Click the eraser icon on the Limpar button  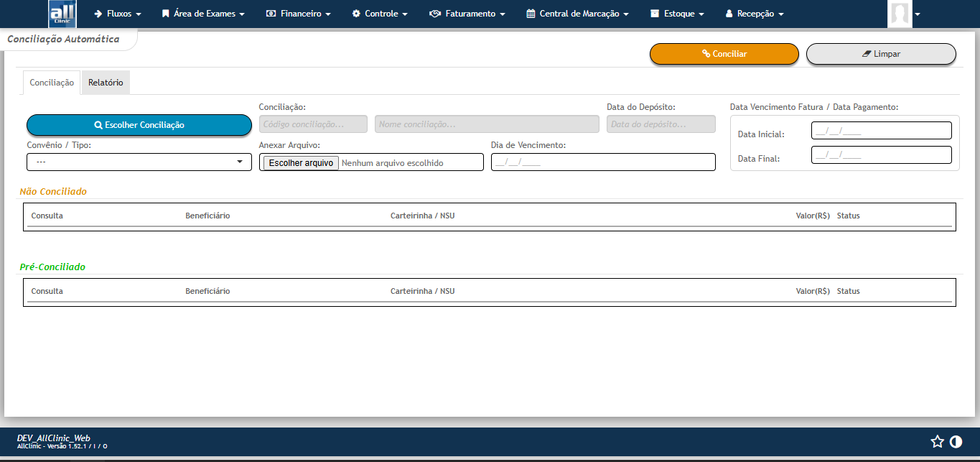[865, 53]
